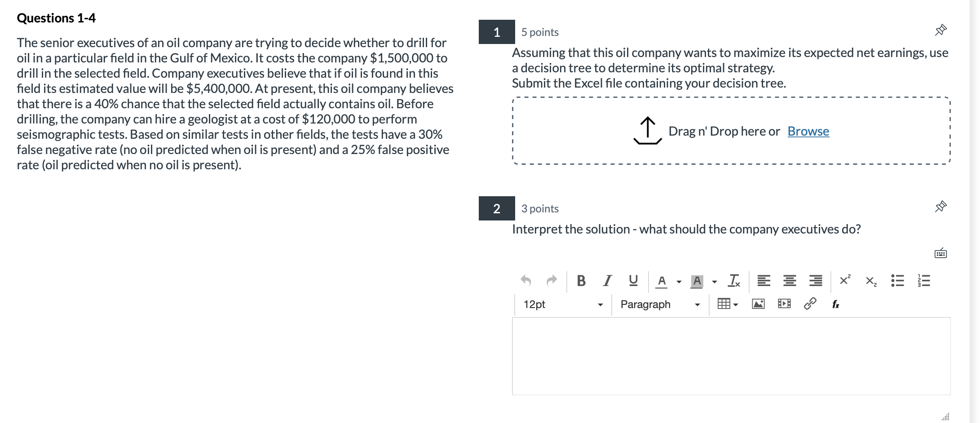
Task: Insert a numbered list
Action: (x=923, y=280)
